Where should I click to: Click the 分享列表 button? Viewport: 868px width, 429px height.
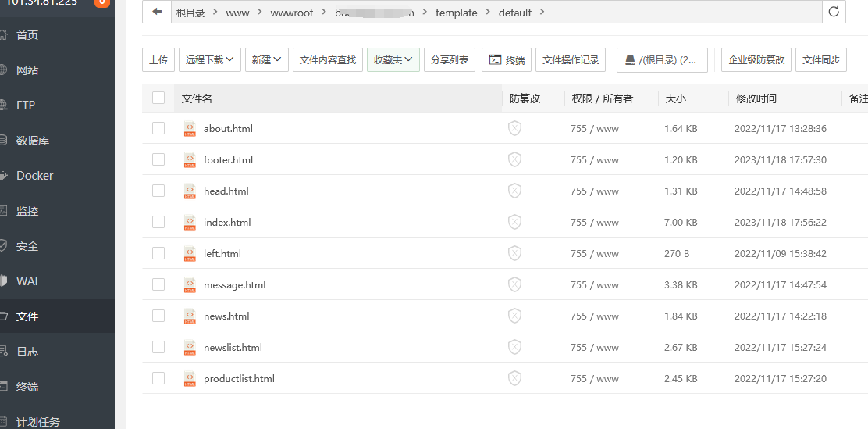(450, 60)
